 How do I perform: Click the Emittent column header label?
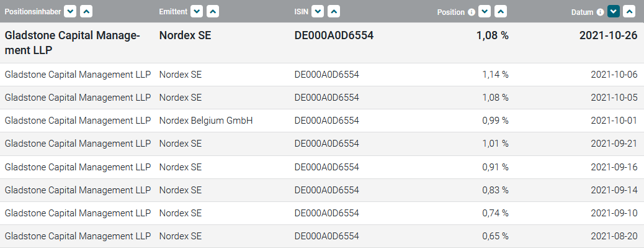coord(173,12)
